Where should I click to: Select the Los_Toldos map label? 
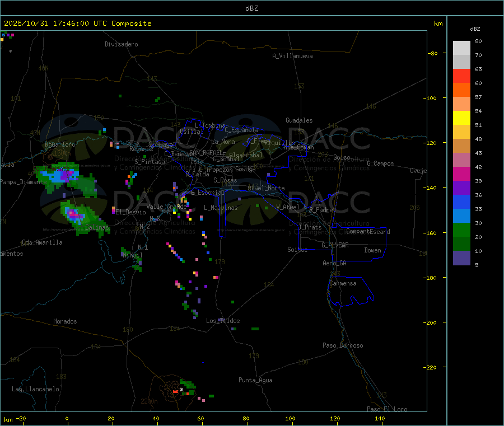coord(223,321)
